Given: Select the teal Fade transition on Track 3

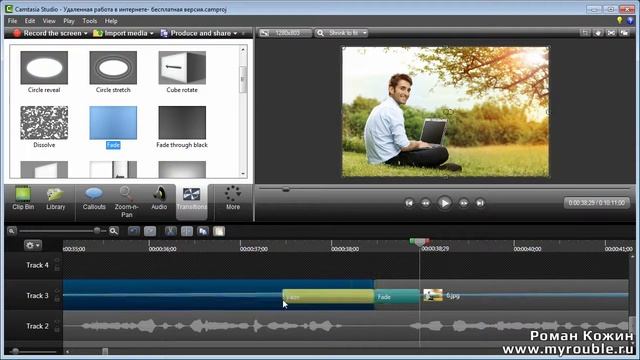Looking at the screenshot, I should coord(397,296).
